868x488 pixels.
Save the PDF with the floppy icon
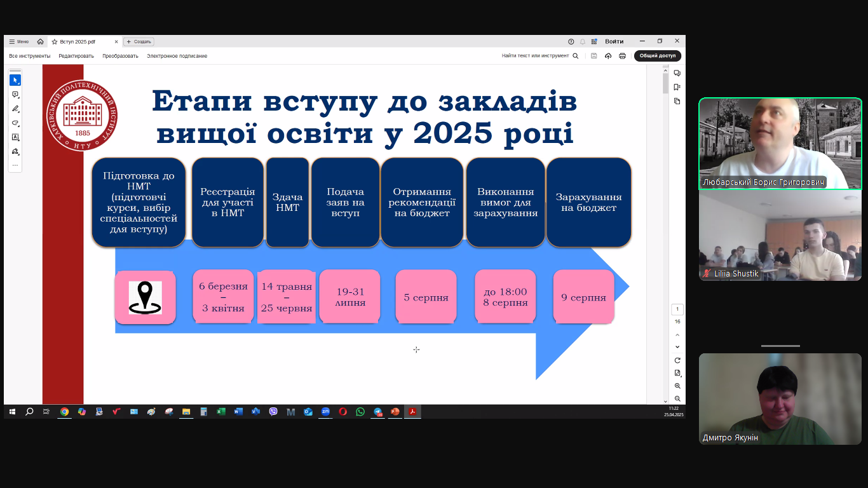pos(594,56)
